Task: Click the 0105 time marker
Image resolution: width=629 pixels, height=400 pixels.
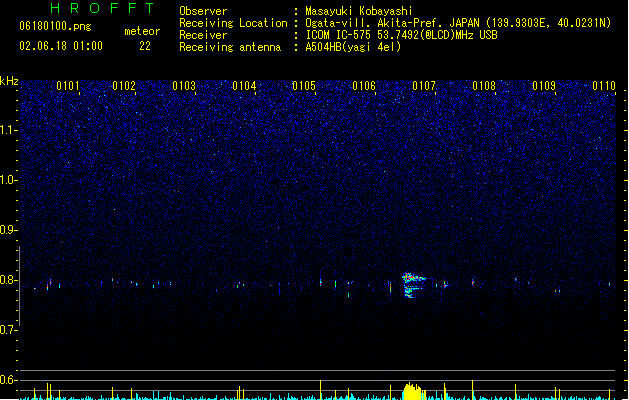Action: [304, 86]
